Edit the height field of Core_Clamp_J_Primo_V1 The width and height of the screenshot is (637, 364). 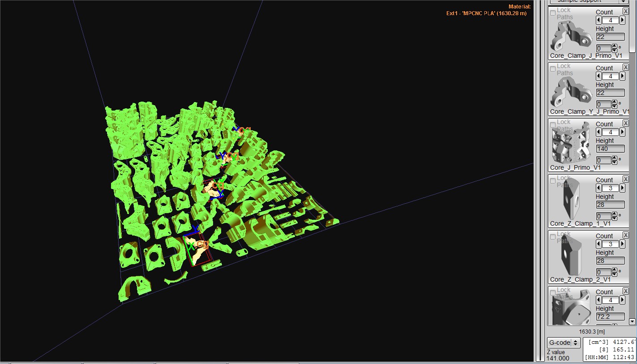coord(610,37)
